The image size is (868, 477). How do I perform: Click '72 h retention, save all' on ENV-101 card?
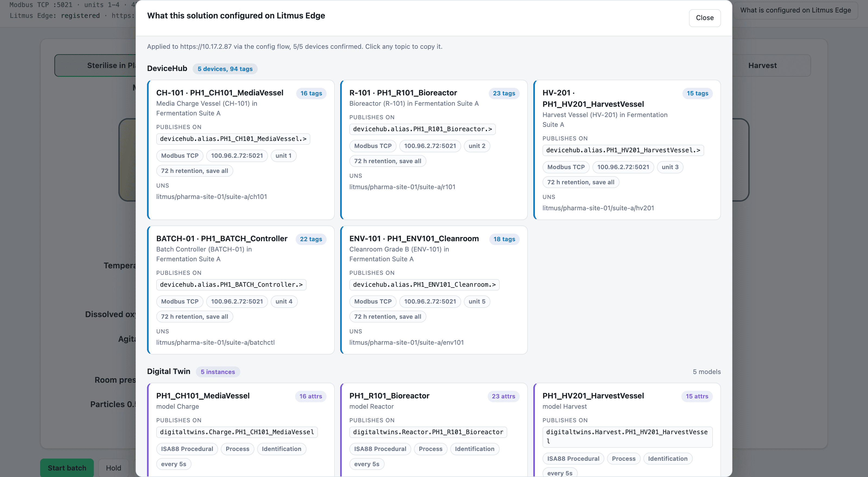(388, 317)
